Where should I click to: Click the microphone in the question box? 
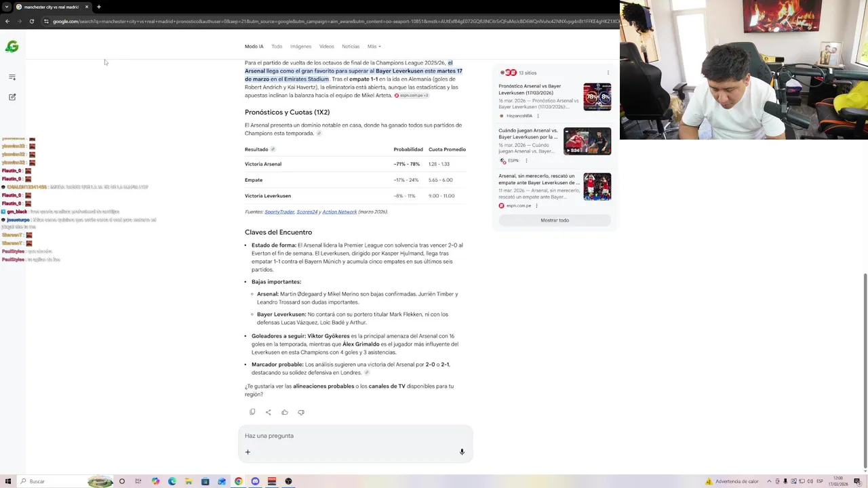(x=462, y=452)
